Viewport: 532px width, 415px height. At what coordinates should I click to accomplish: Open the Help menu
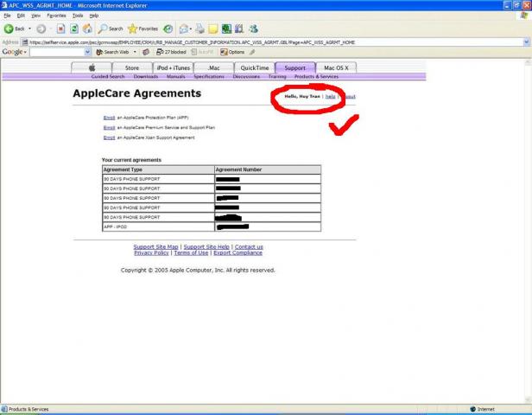[x=94, y=16]
